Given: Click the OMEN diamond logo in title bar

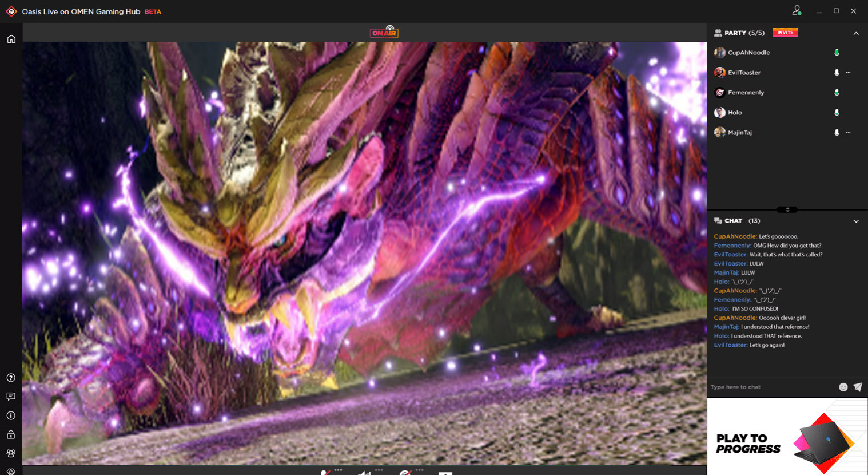Looking at the screenshot, I should point(11,11).
